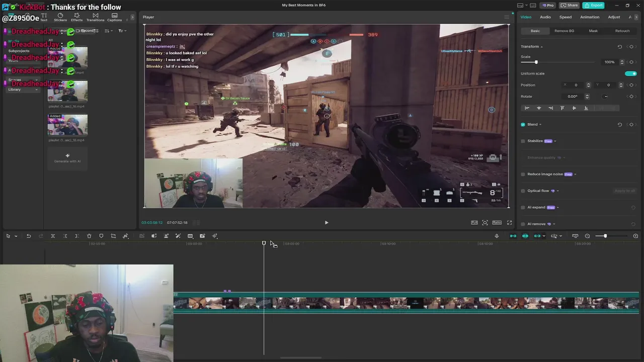
Task: Toggle the main track magnet icon
Action: point(513,236)
